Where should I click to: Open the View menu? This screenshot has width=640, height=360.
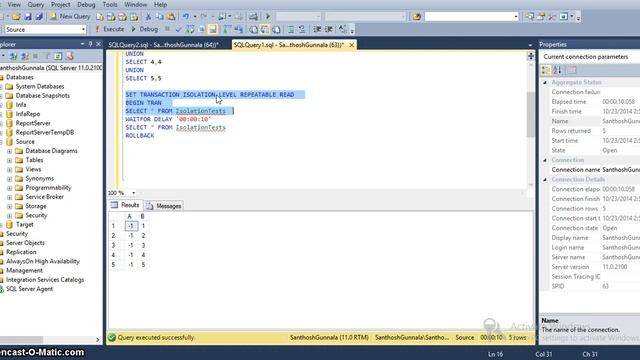[x=14, y=4]
